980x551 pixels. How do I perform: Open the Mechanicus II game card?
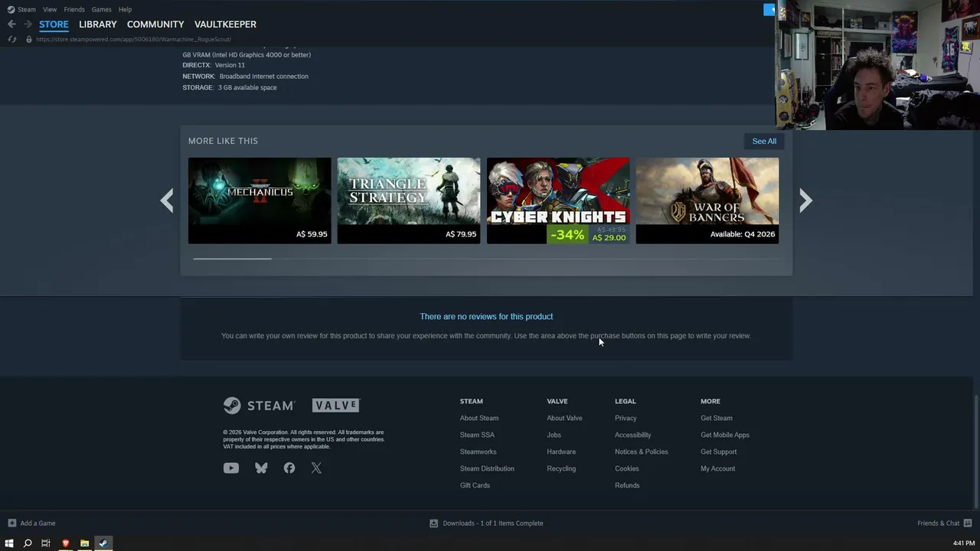coord(260,201)
